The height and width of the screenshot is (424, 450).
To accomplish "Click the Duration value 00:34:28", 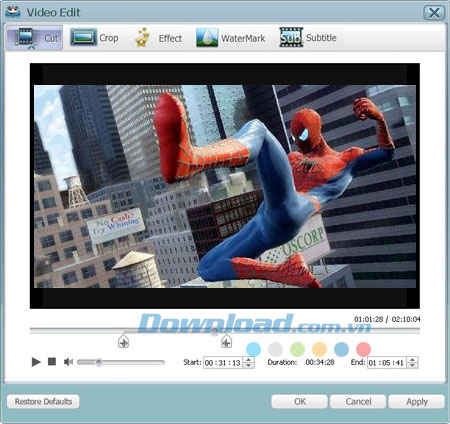I will tap(320, 362).
